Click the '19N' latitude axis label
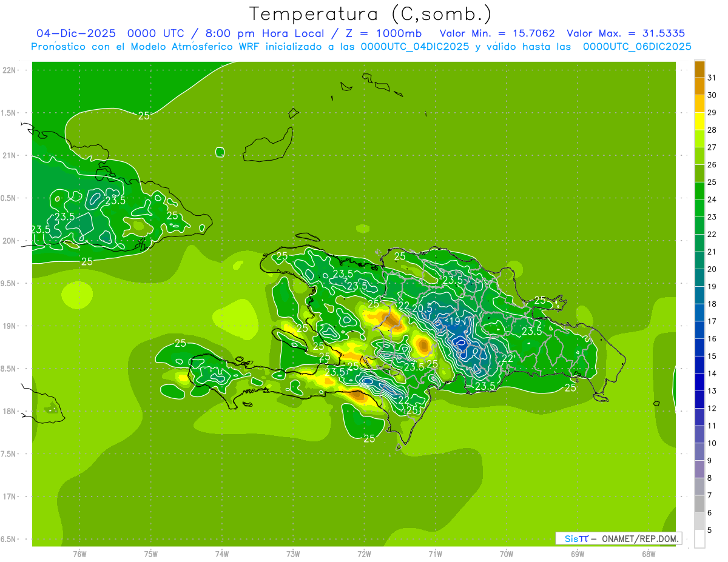 [x=9, y=326]
